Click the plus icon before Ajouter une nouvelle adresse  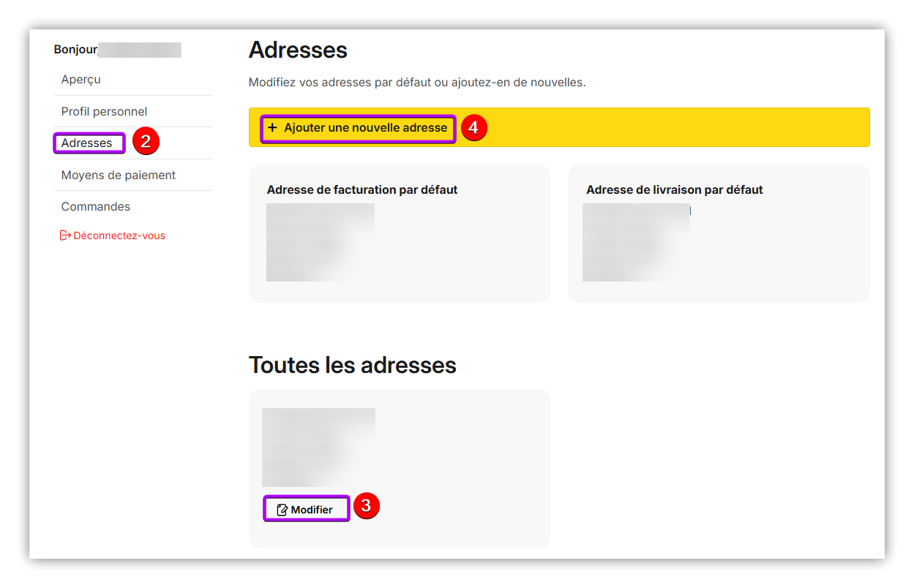point(272,128)
